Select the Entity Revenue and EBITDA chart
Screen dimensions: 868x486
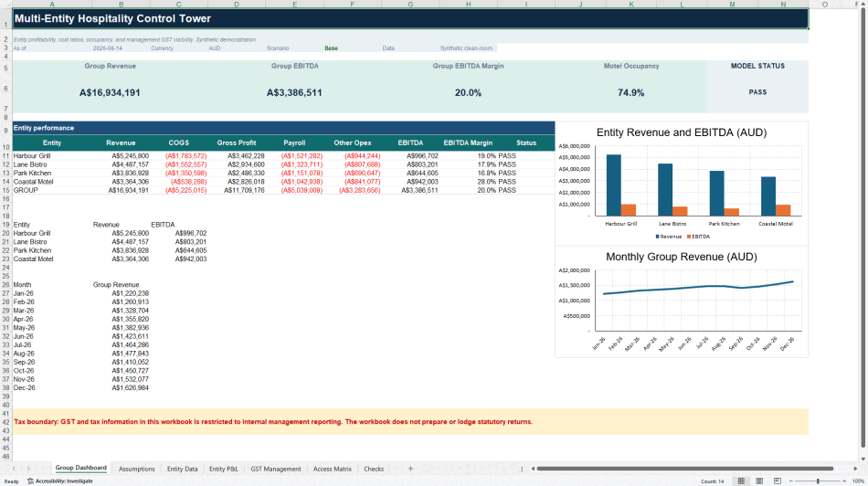[x=682, y=184]
